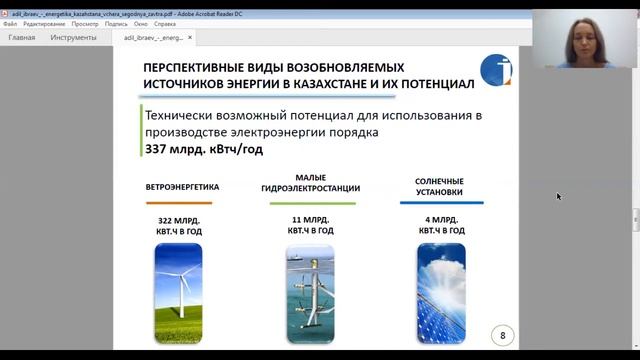Close the adil_ibraev document tab
The image size is (640, 360).
(190, 38)
